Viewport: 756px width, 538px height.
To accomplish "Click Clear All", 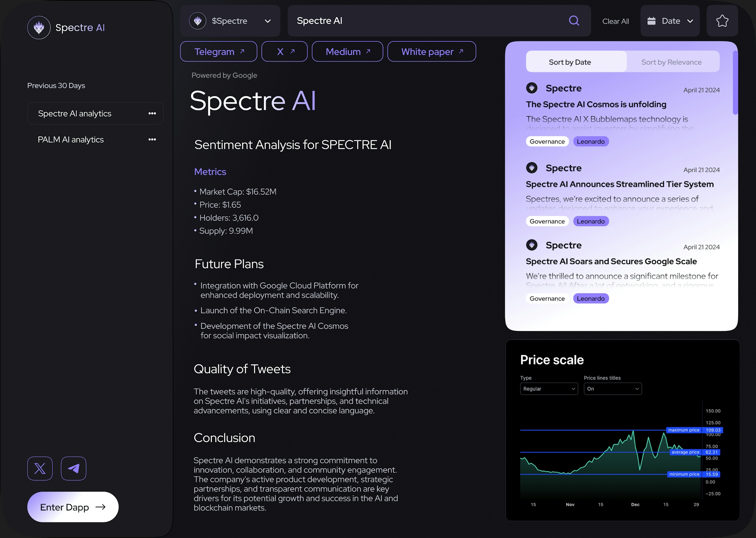I will [x=615, y=21].
